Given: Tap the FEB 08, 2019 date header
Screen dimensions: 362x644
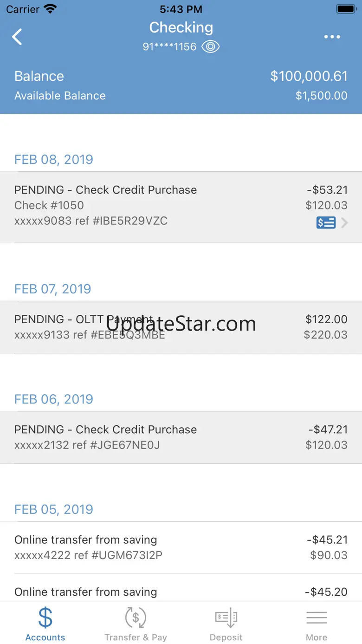Looking at the screenshot, I should pos(54,159).
